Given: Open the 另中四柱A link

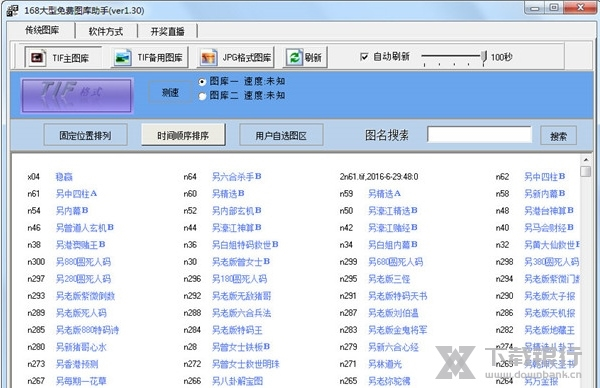Looking at the screenshot, I should [77, 194].
